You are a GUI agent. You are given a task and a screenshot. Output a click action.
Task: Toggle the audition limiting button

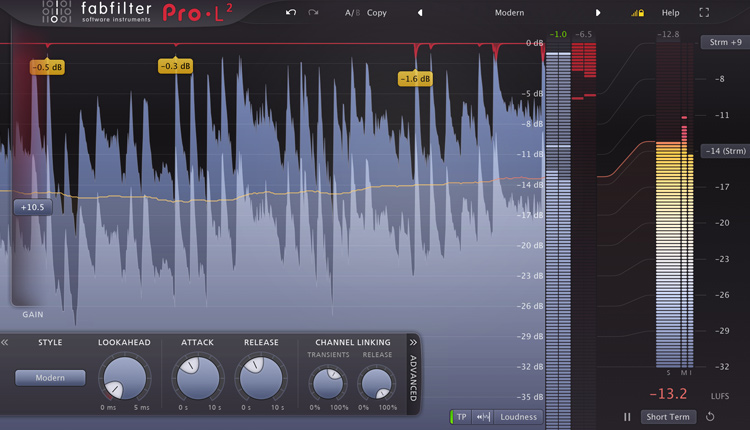tap(482, 417)
